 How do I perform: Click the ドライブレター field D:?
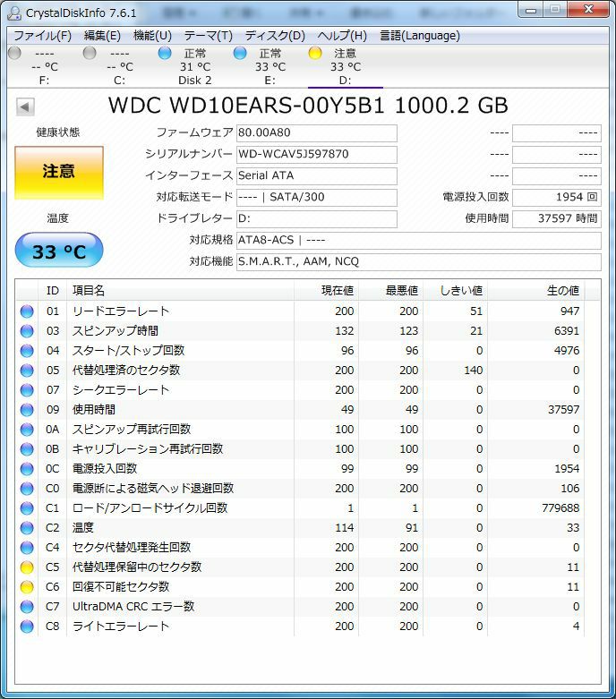[x=317, y=219]
